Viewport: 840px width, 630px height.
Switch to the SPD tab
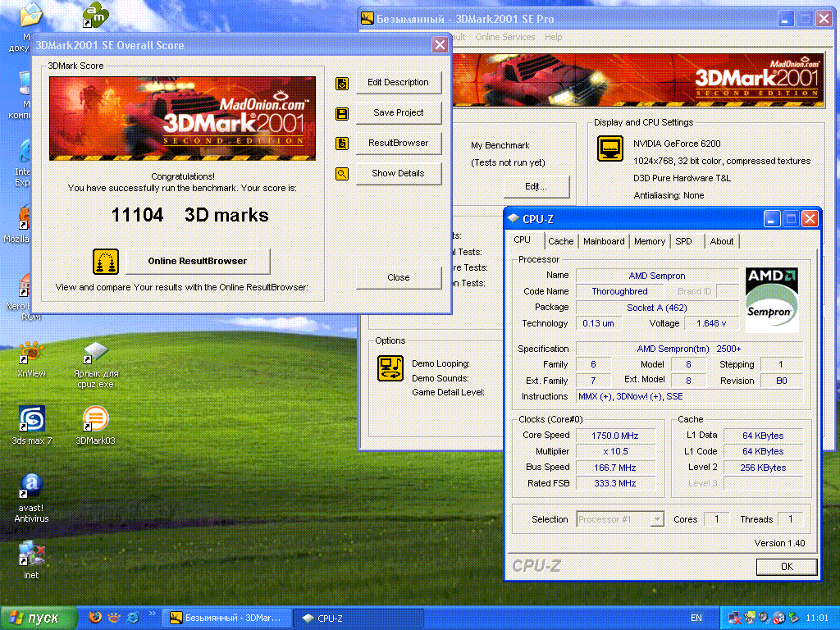(x=683, y=242)
